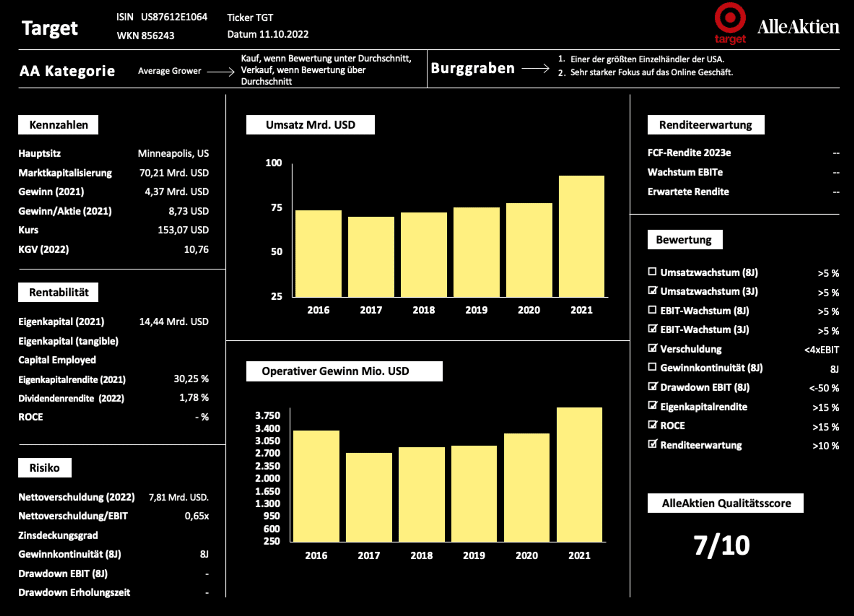Click the Kurs value 153,07 USD
Viewport: 854px width, 616px height.
(x=183, y=230)
